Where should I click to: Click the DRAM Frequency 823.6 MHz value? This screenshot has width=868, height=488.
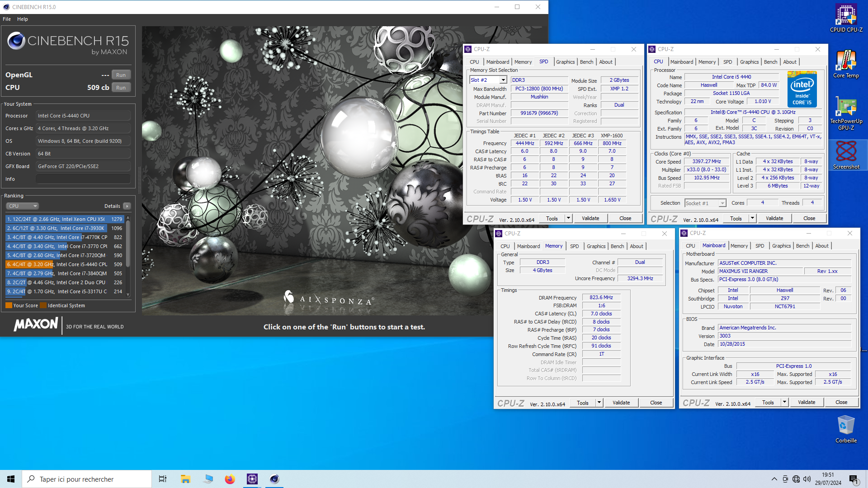click(x=601, y=297)
